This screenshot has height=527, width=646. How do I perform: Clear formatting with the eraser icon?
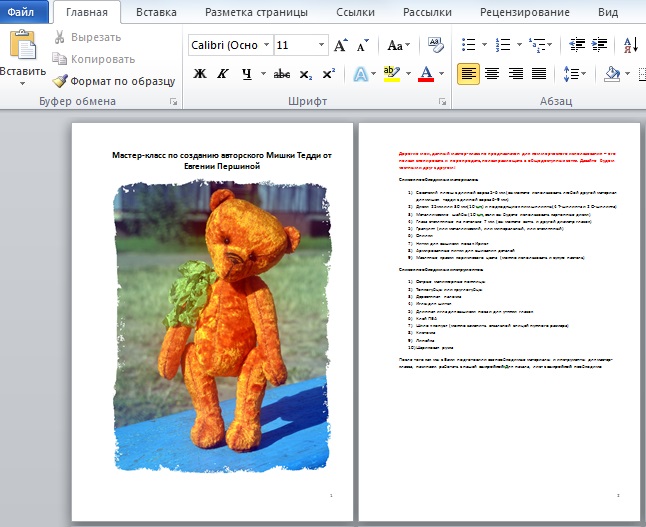tap(435, 45)
